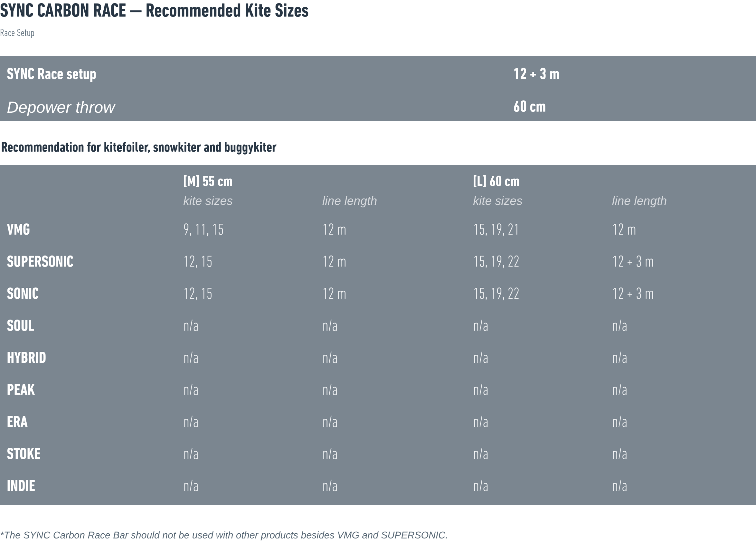Click PEAK 'n/a' line length under [L]
The image size is (756, 543).
click(x=620, y=390)
